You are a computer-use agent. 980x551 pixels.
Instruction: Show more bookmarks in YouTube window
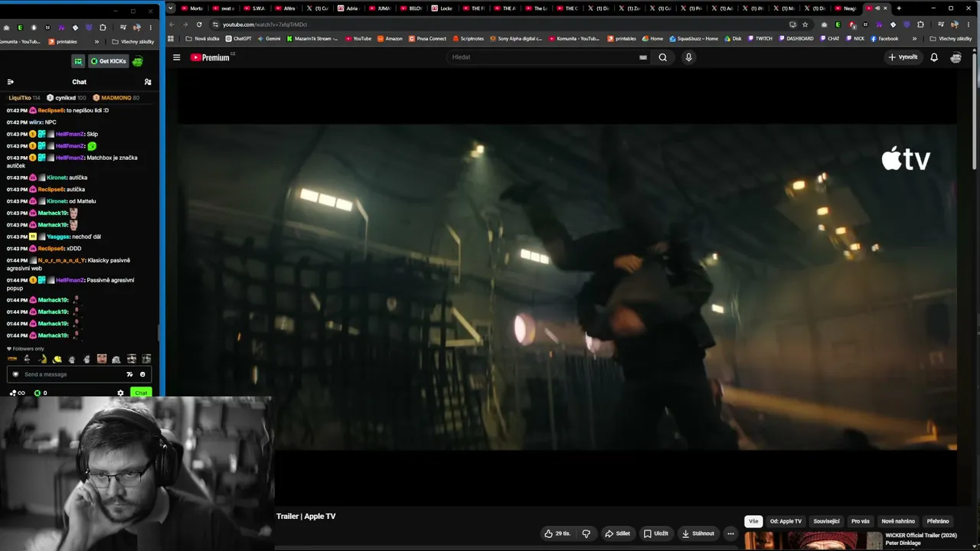point(914,38)
